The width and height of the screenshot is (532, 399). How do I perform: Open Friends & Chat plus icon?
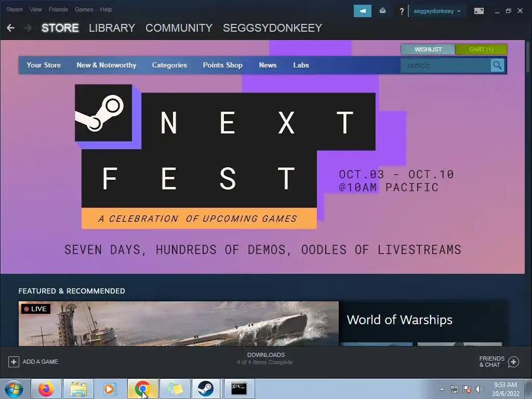click(x=513, y=362)
